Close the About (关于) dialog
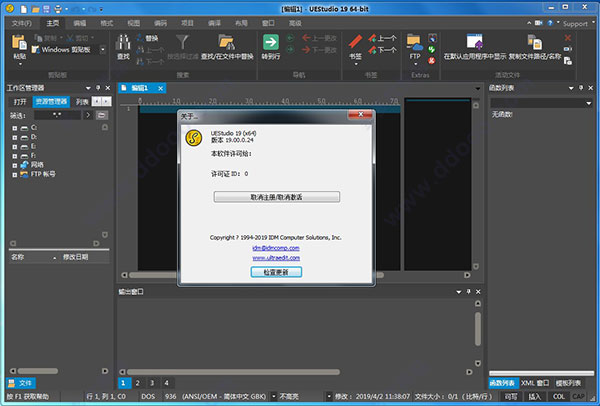The image size is (600, 406). pyautogui.click(x=360, y=114)
